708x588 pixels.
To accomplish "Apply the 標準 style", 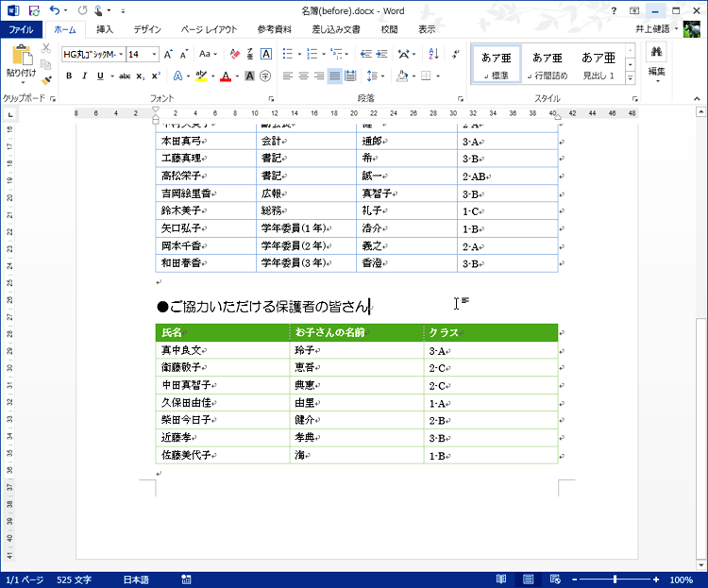I will coord(497,64).
